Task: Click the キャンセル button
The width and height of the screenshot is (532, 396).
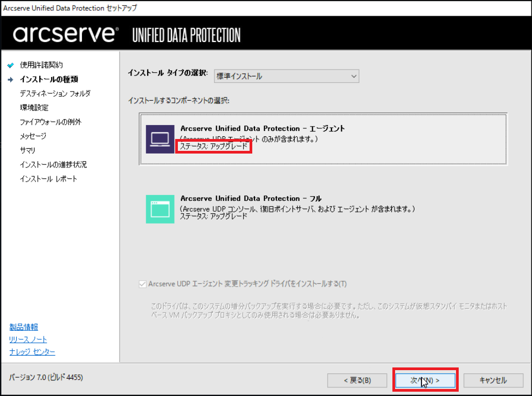Action: [x=493, y=380]
